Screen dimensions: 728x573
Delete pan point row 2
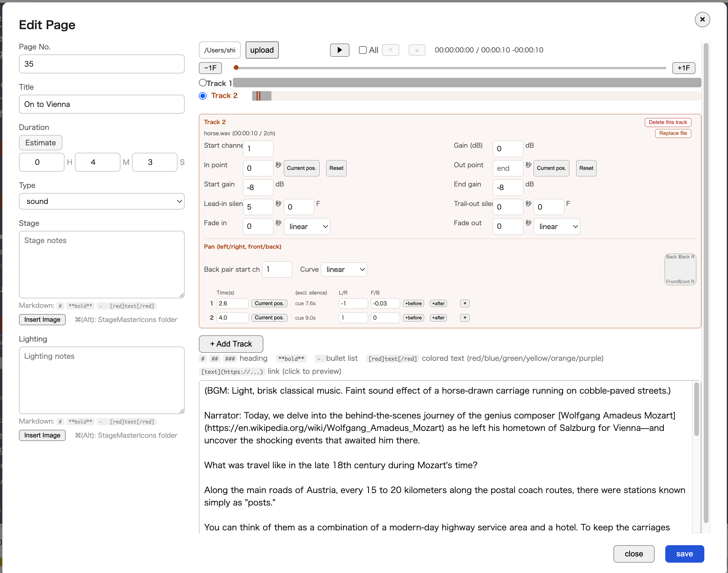465,318
